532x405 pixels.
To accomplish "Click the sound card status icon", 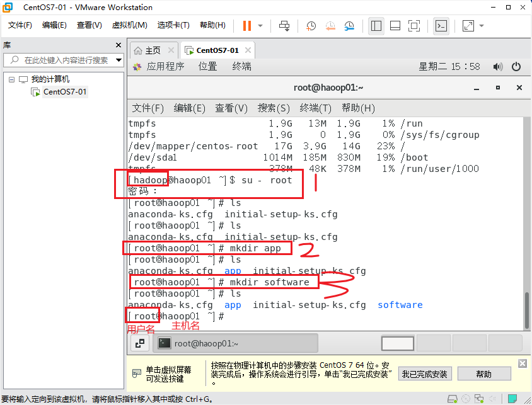I will tap(492, 399).
